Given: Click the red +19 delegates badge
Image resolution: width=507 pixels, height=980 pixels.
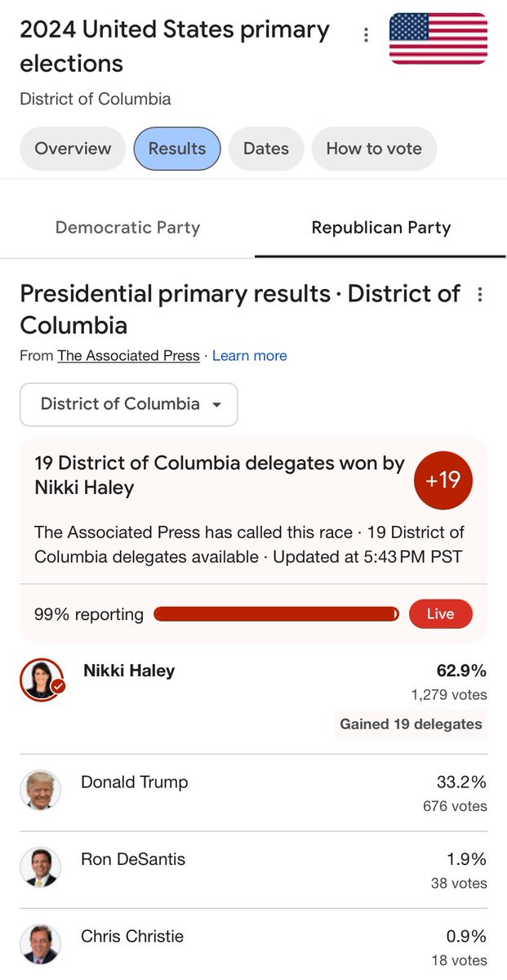Looking at the screenshot, I should coord(443,480).
